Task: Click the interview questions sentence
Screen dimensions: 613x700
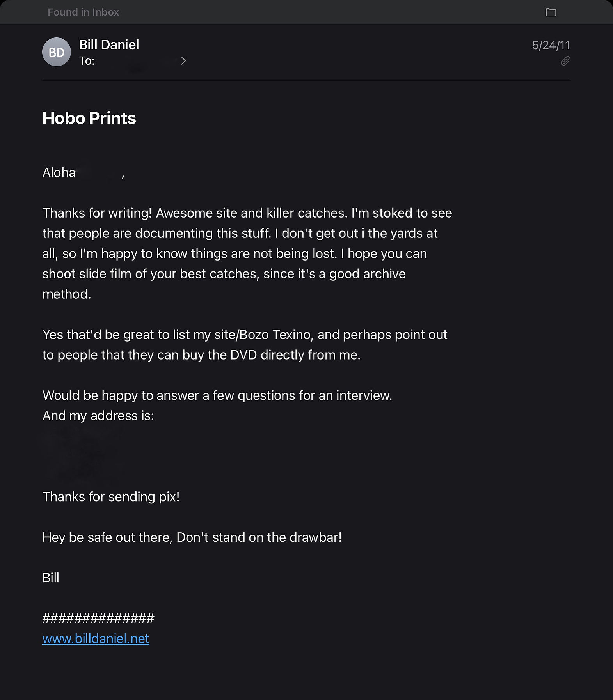Action: pyautogui.click(x=217, y=395)
